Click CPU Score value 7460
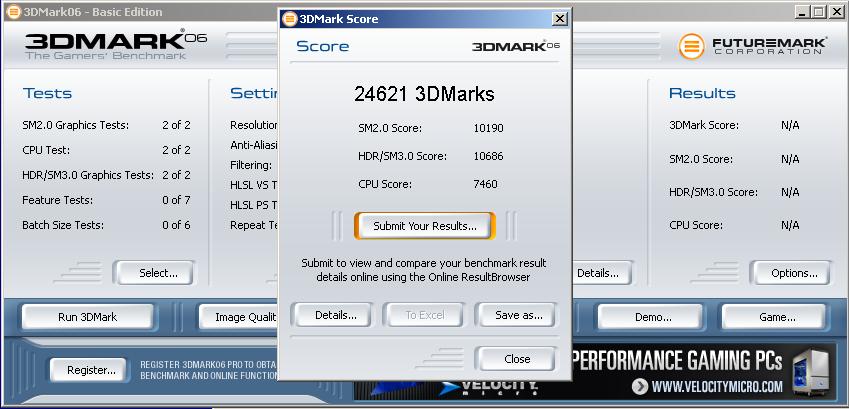 [x=485, y=184]
